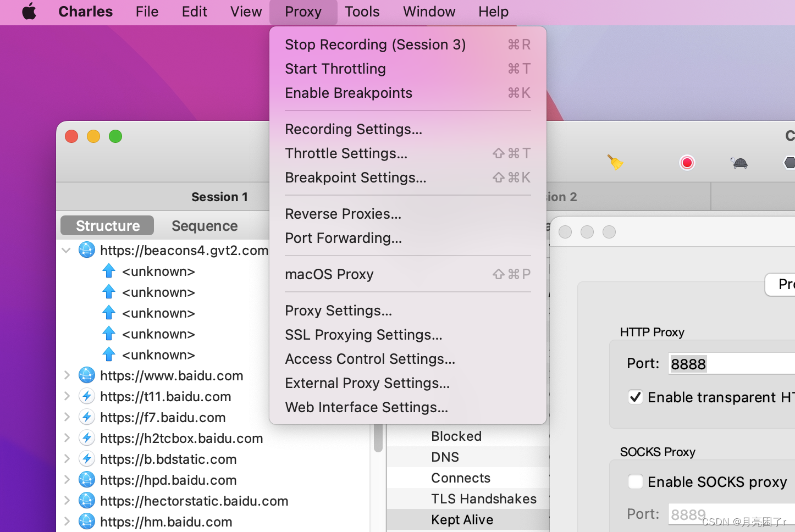Open the Tools menu
This screenshot has width=795, height=532.
point(362,12)
